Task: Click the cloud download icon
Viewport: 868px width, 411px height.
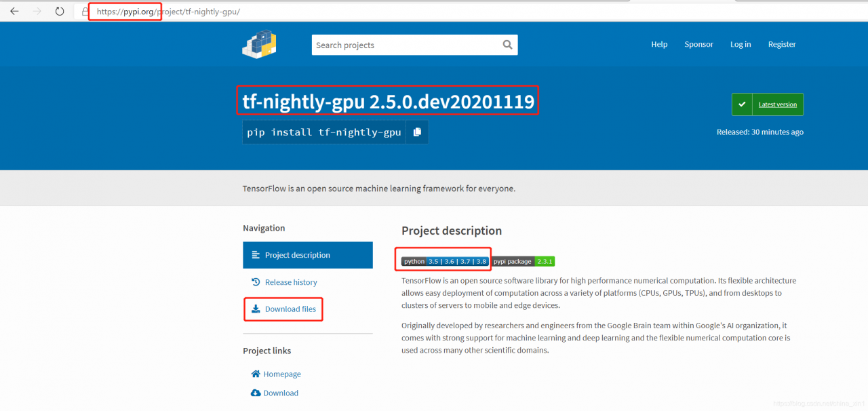Action: [256, 393]
